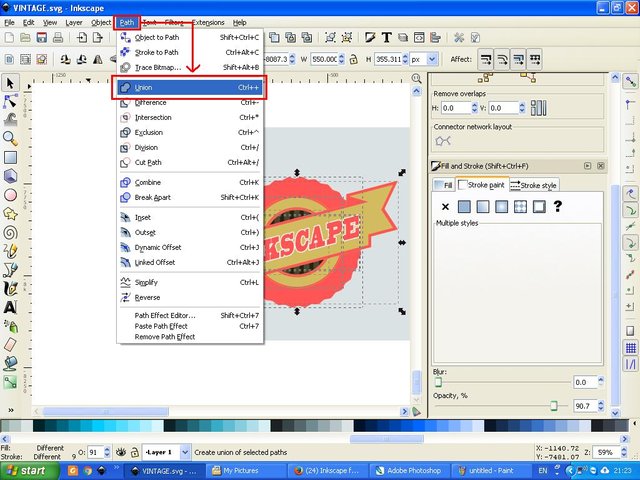Select the Flat color paint button

point(464,207)
